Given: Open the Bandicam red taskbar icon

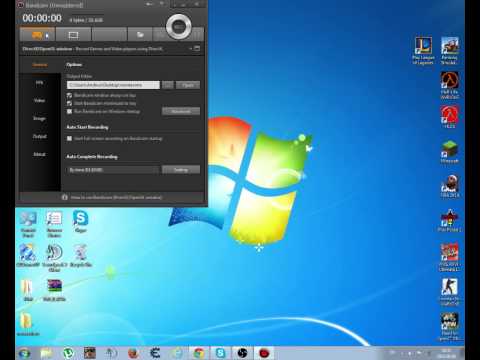Looking at the screenshot, I should 264,353.
